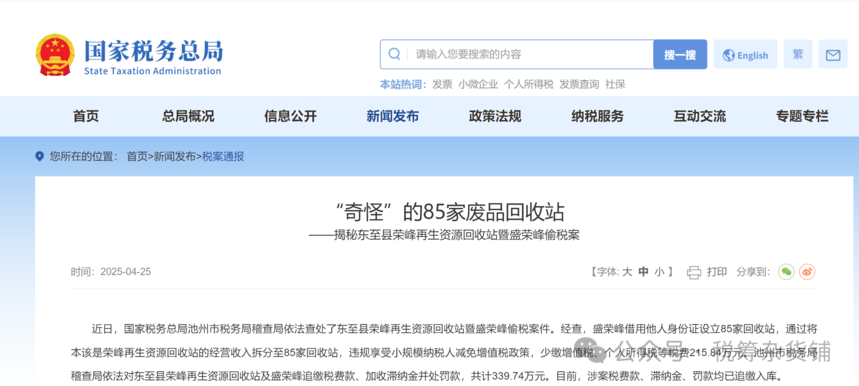This screenshot has width=859, height=386.
Task: Click the 搜一搜 search button
Action: (680, 54)
